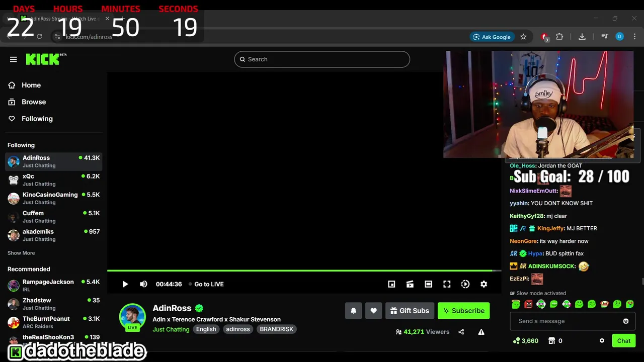Share the stream via share icon
644x362 pixels.
point(461,332)
